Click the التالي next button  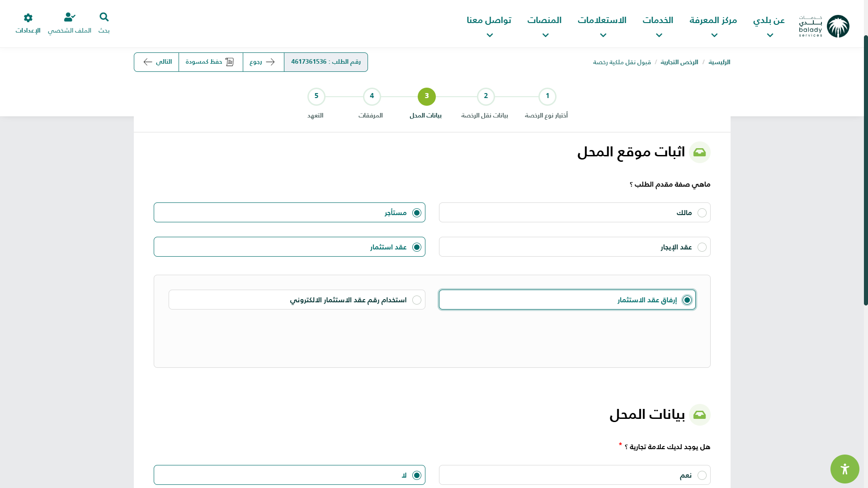pyautogui.click(x=157, y=62)
